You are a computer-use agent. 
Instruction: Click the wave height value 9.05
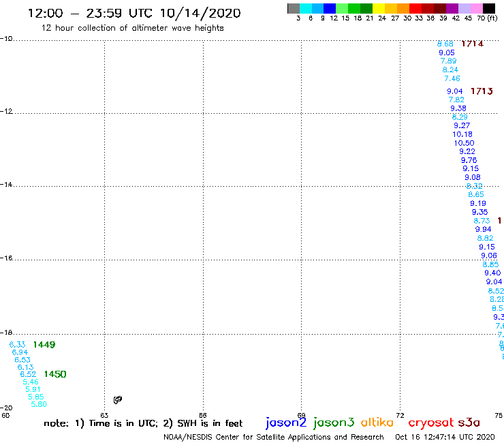point(447,52)
